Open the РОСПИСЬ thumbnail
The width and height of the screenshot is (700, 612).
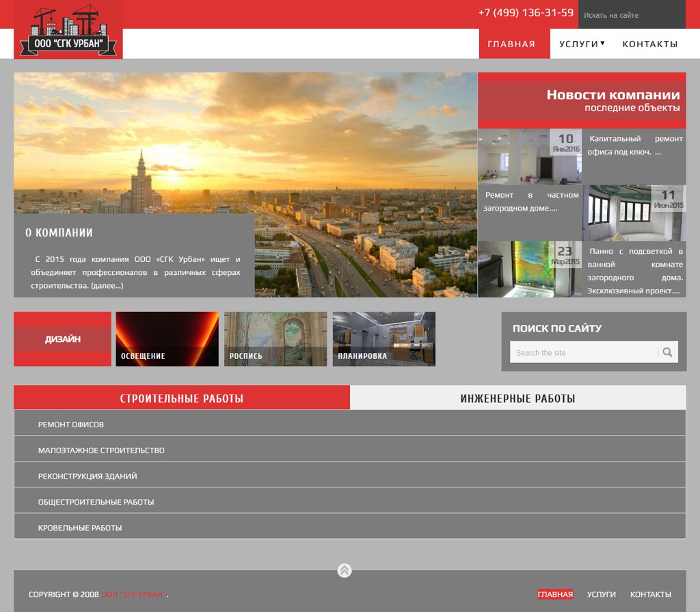coord(275,339)
